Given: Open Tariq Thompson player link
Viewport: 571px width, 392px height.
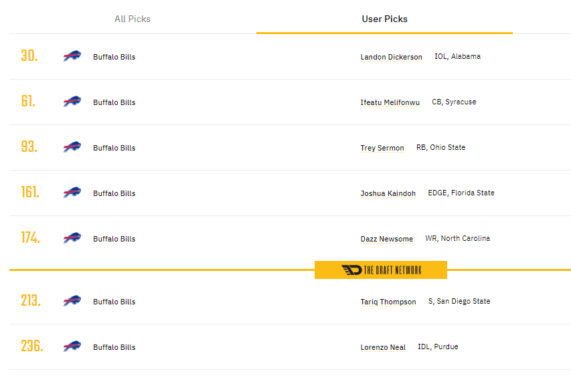Looking at the screenshot, I should click(x=388, y=302).
